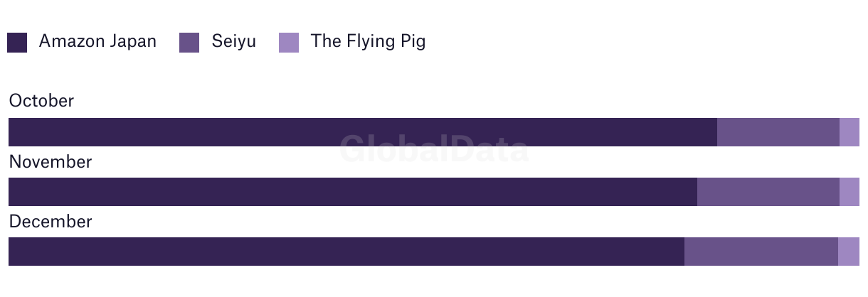Screen dimensions: 868x297
Task: Click the November row label
Action: tap(51, 162)
